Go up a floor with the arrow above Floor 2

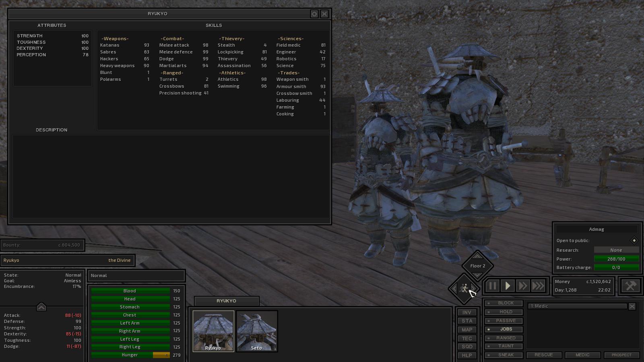point(477,255)
